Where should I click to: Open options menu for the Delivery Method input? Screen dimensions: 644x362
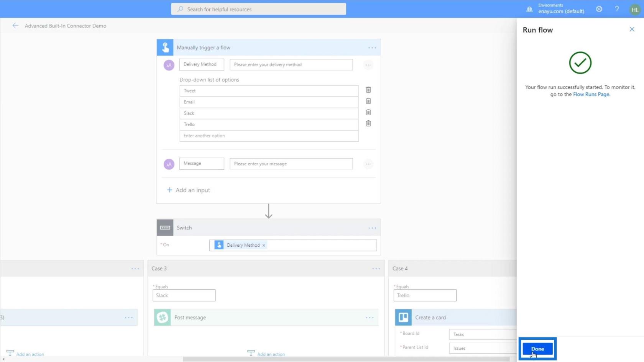tap(368, 65)
